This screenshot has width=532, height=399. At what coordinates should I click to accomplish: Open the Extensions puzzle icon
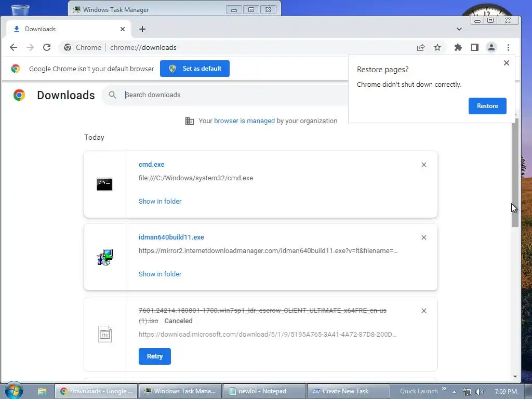(458, 47)
